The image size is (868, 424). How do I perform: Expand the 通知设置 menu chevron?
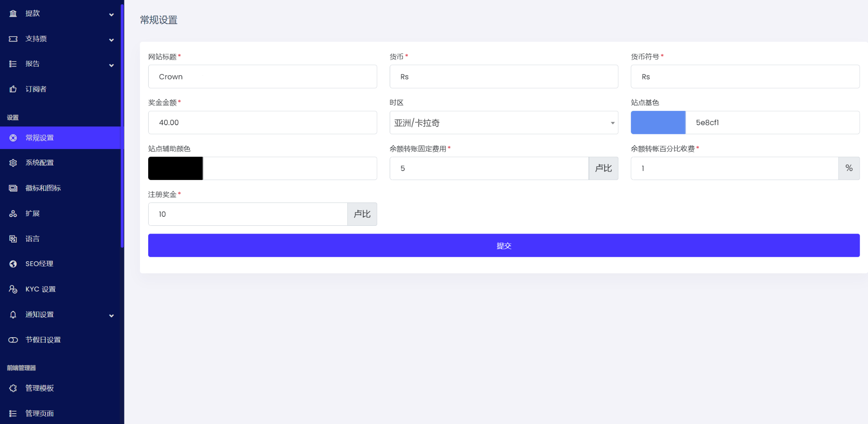[x=111, y=316]
